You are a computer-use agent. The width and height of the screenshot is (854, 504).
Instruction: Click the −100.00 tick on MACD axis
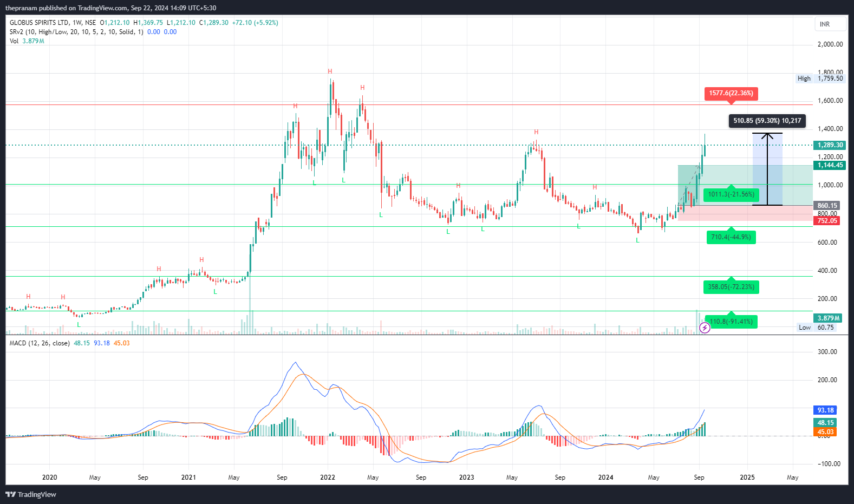829,464
